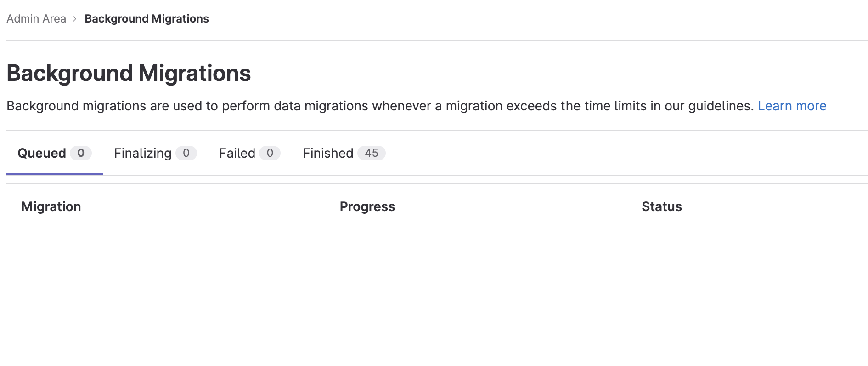Image resolution: width=868 pixels, height=366 pixels.
Task: Open the Learn more link
Action: click(792, 106)
